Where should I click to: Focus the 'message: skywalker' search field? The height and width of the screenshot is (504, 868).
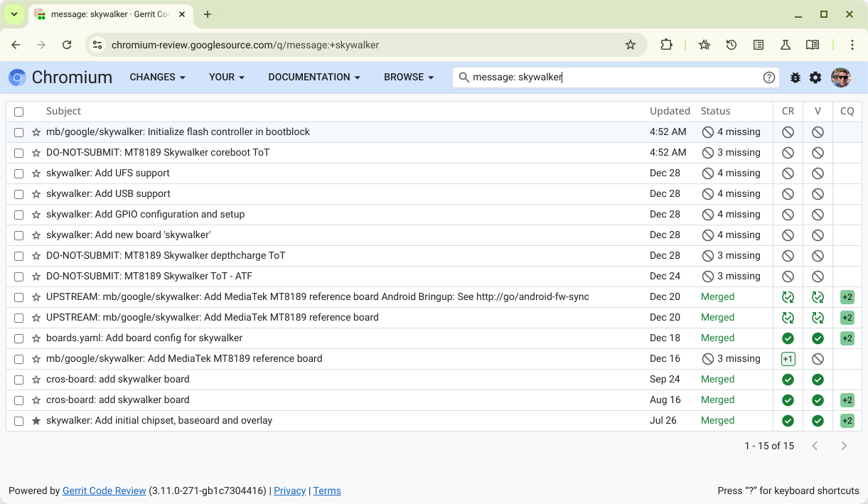[611, 77]
